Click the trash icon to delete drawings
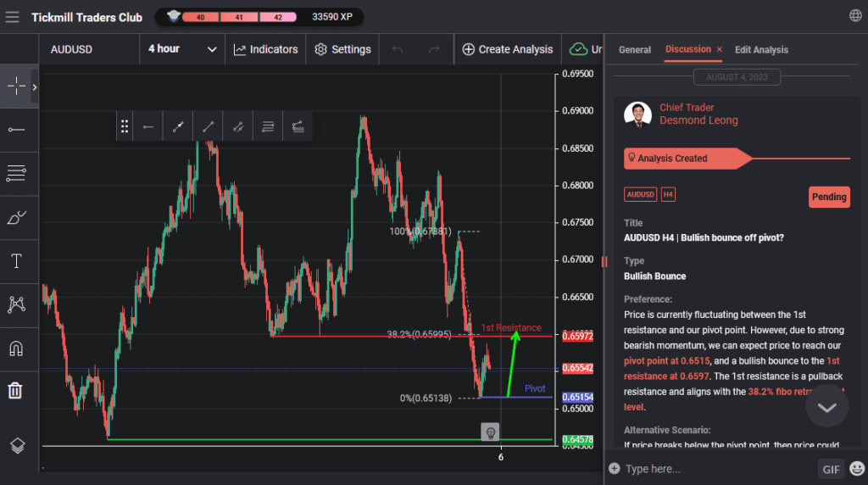 16,391
